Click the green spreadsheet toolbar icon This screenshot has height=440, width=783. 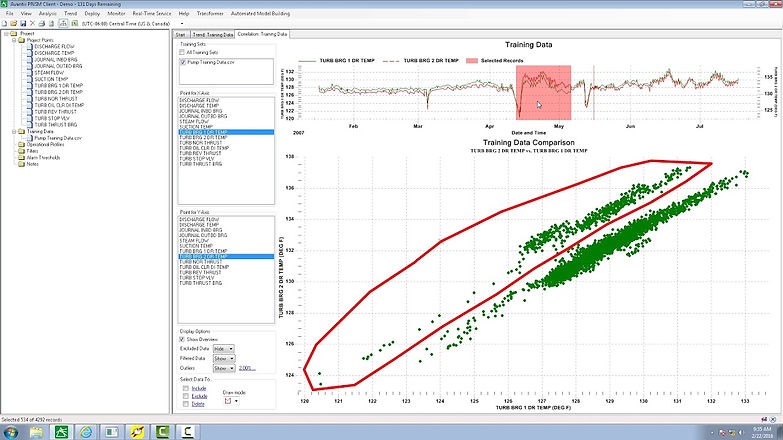(x=74, y=23)
